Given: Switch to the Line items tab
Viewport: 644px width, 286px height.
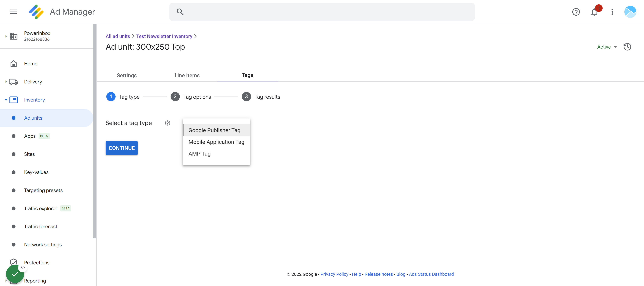Looking at the screenshot, I should coord(187,75).
